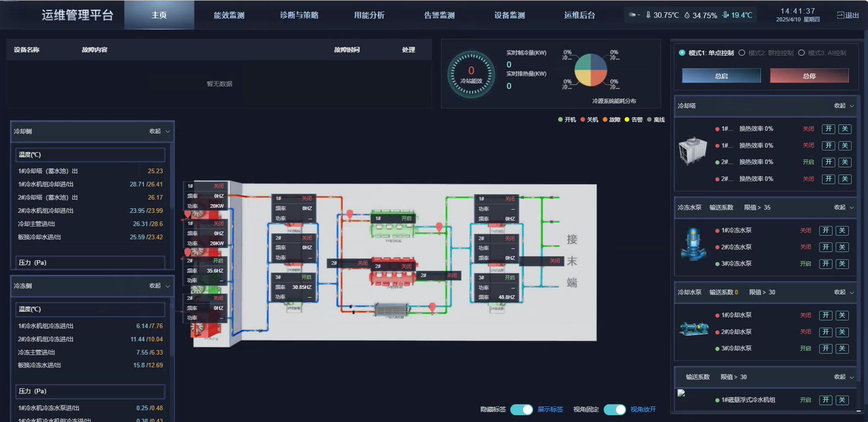This screenshot has width=868, height=422.
Task: Click the plate heat exchanger model
Action: pos(392,310)
